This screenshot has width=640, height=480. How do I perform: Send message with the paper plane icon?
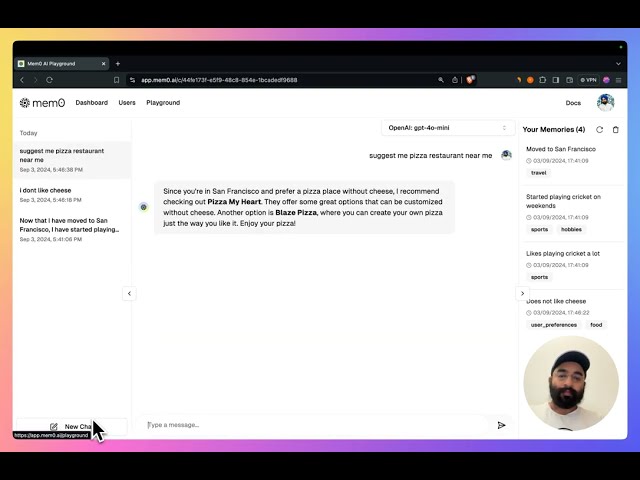point(502,425)
